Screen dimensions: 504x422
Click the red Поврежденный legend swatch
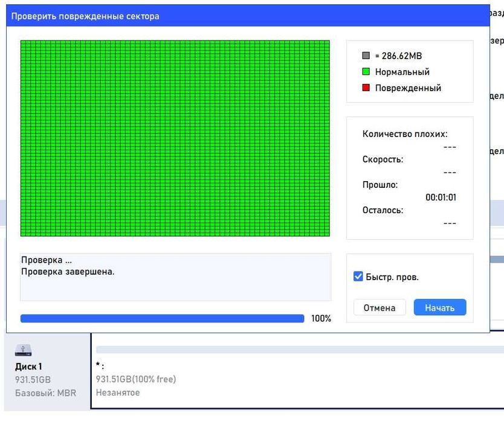pyautogui.click(x=366, y=88)
